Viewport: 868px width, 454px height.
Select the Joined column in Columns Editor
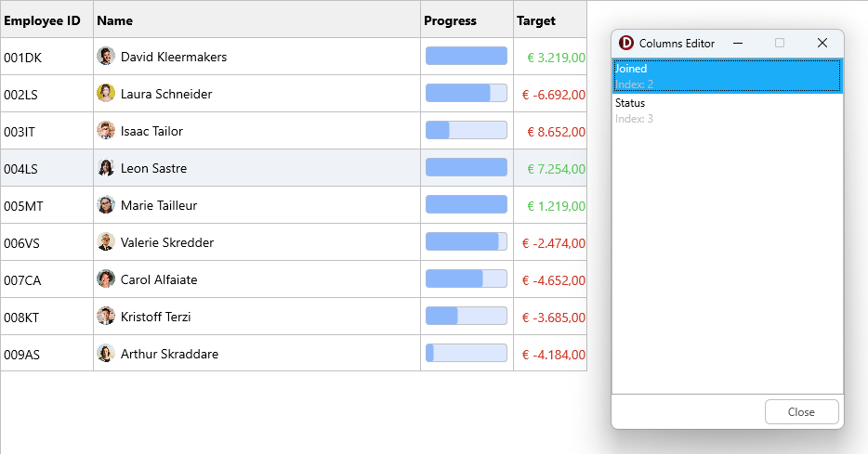727,76
